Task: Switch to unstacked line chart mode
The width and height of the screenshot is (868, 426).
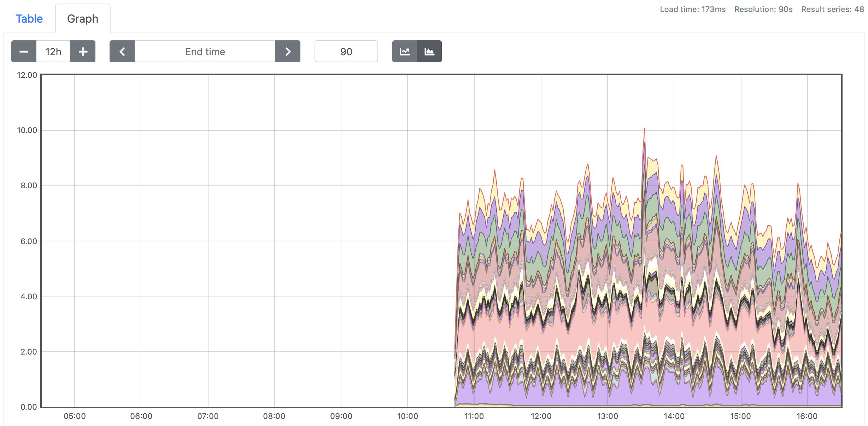Action: (405, 52)
